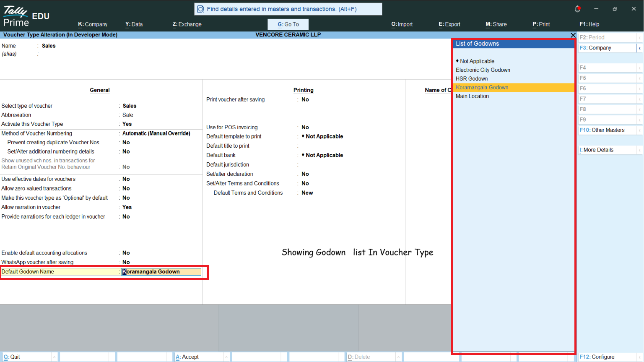
Task: Toggle Set/Alter additional numbering details
Action: coord(126,151)
